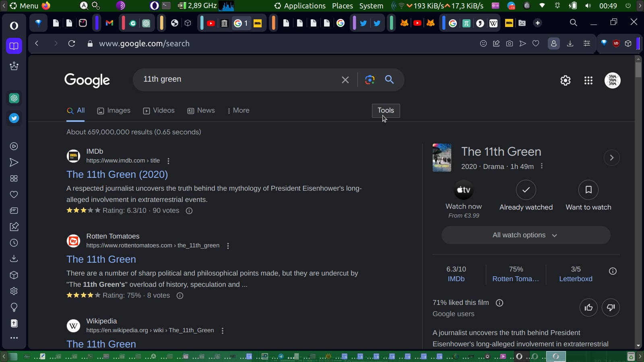
Task: Click The 11th Green poster thumbnail
Action: 442,158
